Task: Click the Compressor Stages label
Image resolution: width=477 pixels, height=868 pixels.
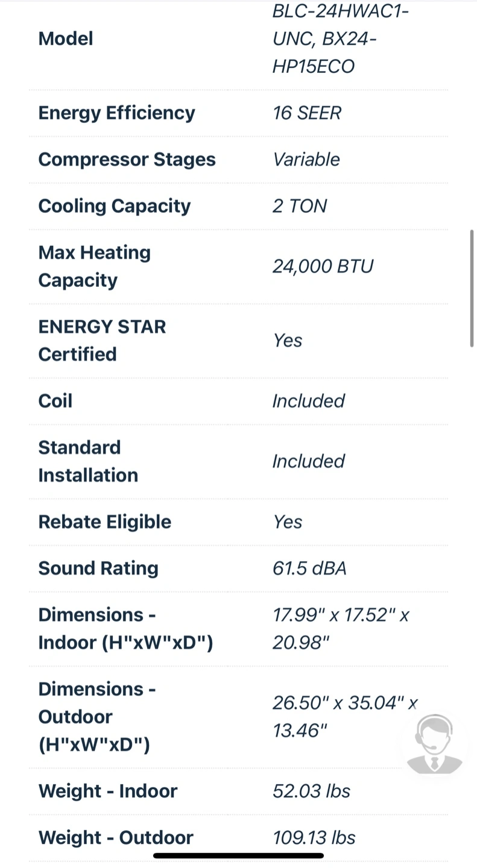Action: 127,159
